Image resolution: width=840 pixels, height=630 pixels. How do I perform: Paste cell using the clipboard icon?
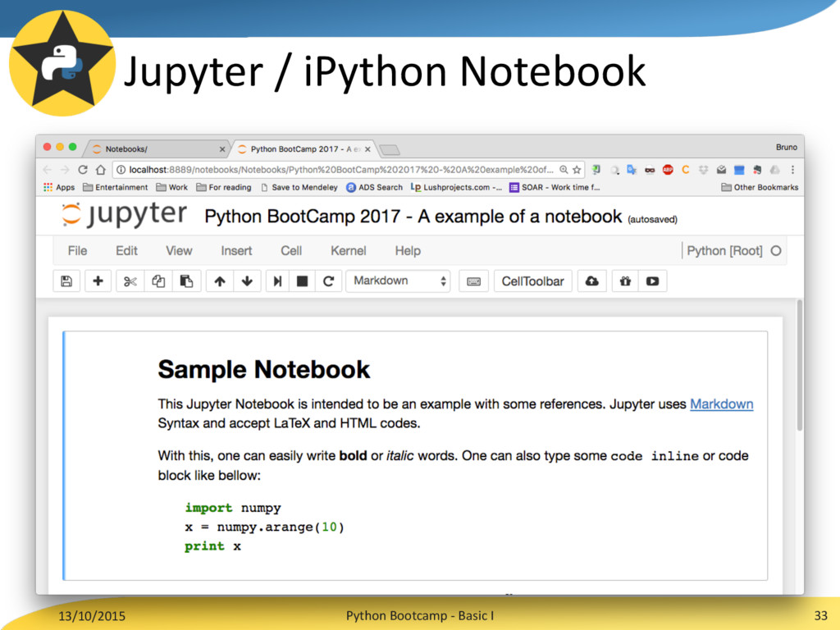pos(186,281)
